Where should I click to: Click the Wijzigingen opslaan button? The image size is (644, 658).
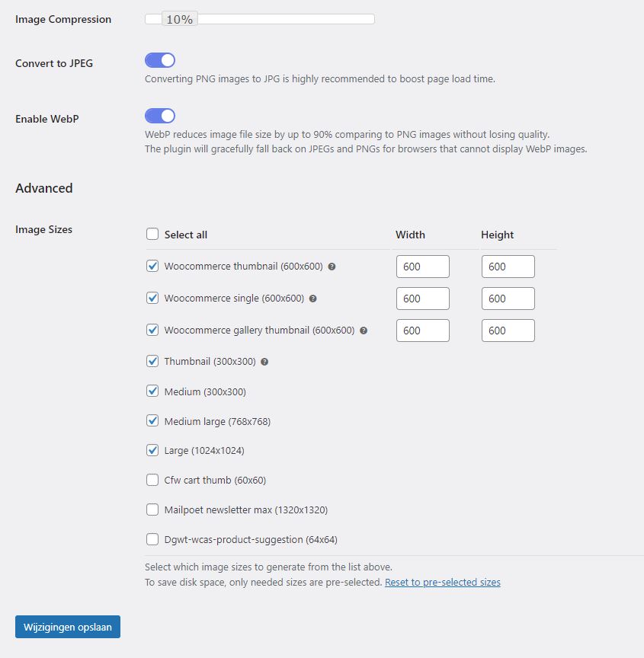click(68, 627)
